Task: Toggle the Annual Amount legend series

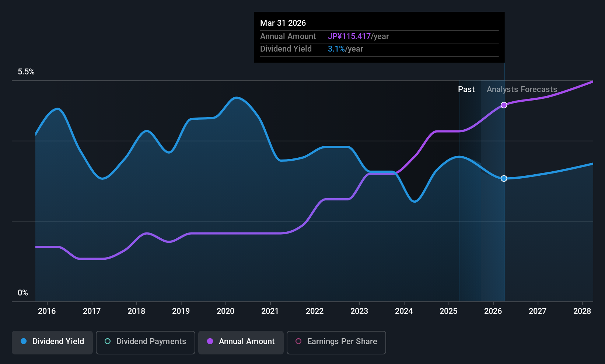Action: point(241,343)
